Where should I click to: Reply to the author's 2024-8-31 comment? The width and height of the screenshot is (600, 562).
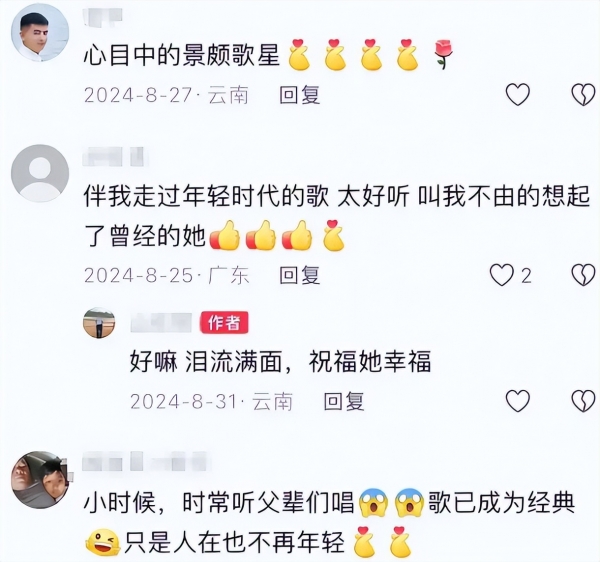[x=343, y=401]
